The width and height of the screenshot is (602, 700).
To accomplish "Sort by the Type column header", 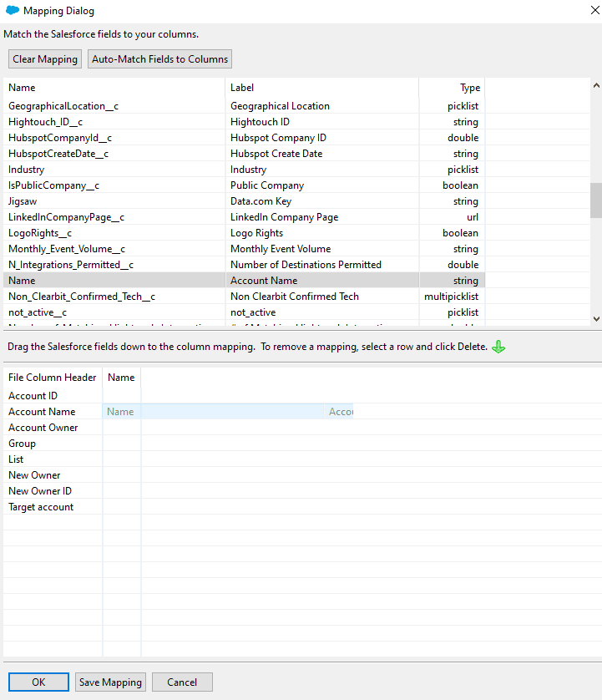I will [469, 88].
